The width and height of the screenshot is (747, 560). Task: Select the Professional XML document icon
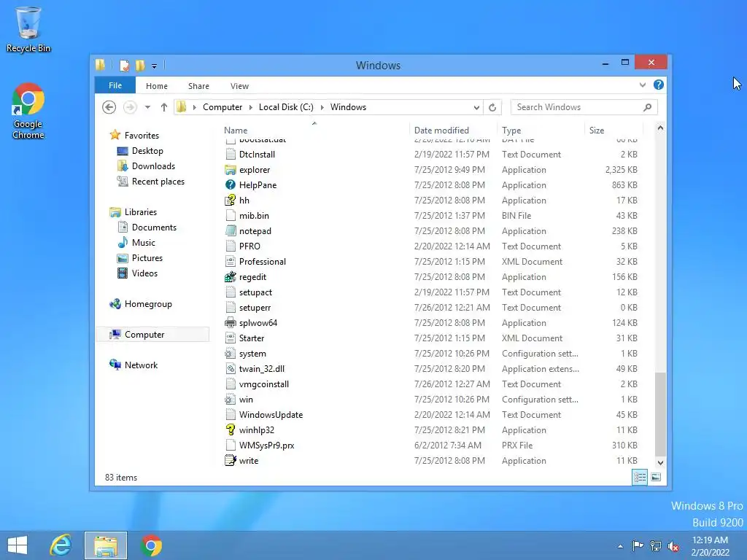click(230, 262)
